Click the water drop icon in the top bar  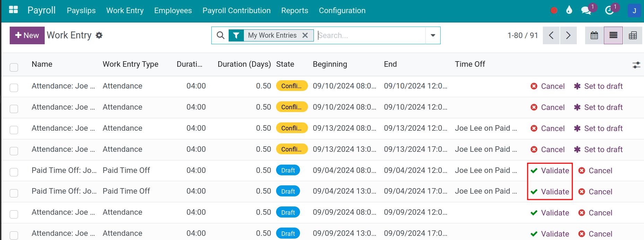click(x=569, y=10)
